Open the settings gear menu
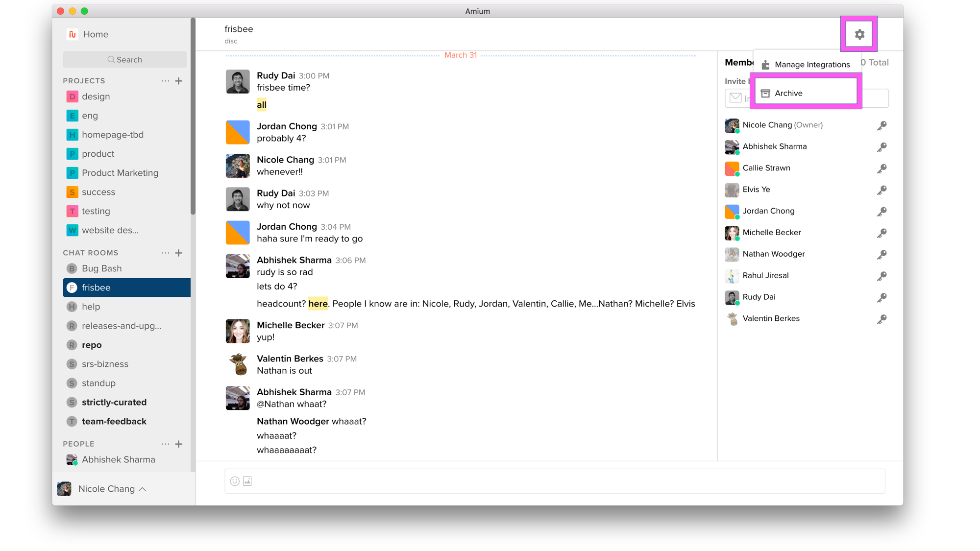 [859, 34]
